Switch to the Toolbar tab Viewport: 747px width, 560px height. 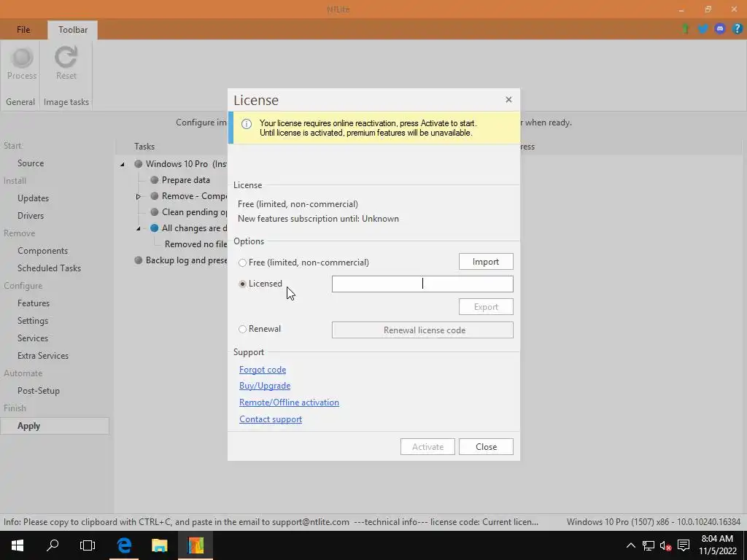click(72, 29)
